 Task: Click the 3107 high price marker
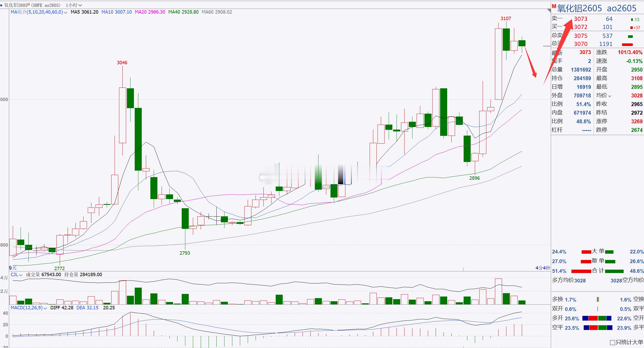click(506, 19)
